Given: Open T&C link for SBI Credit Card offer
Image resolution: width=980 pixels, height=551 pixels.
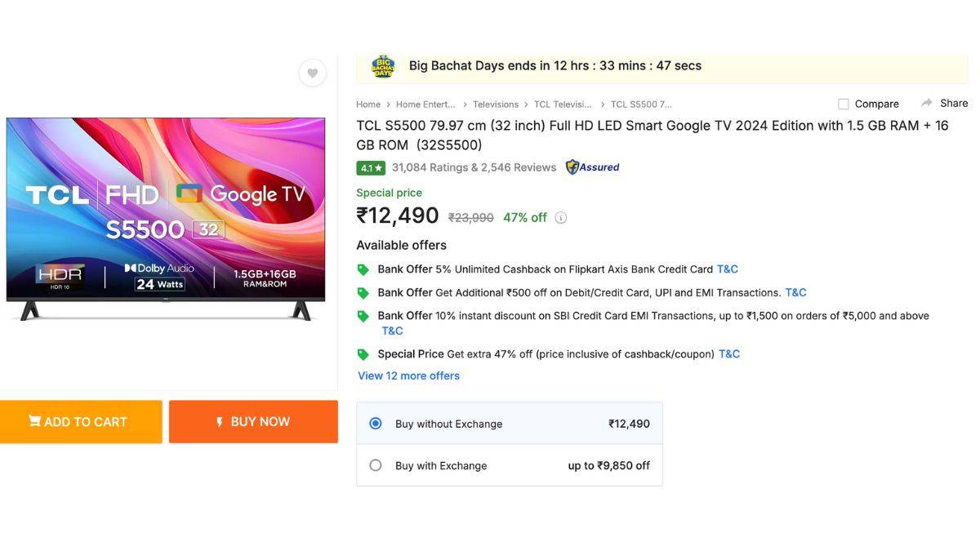Looking at the screenshot, I should pos(392,331).
